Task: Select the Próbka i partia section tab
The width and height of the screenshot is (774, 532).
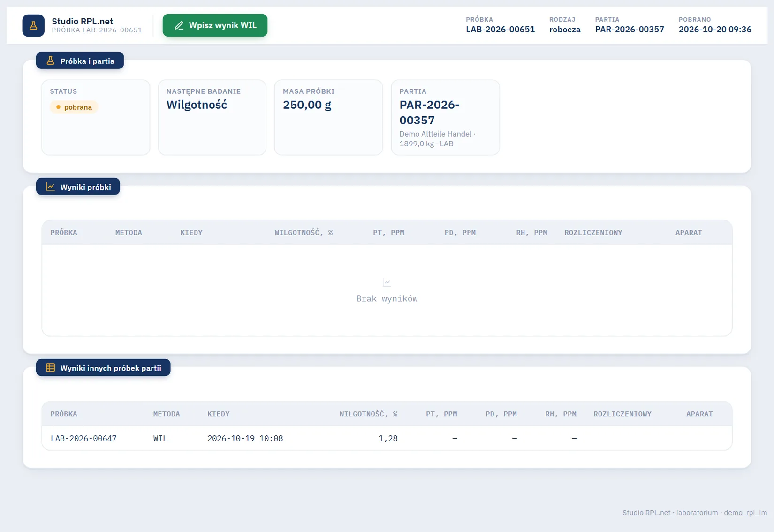Action: click(x=80, y=61)
